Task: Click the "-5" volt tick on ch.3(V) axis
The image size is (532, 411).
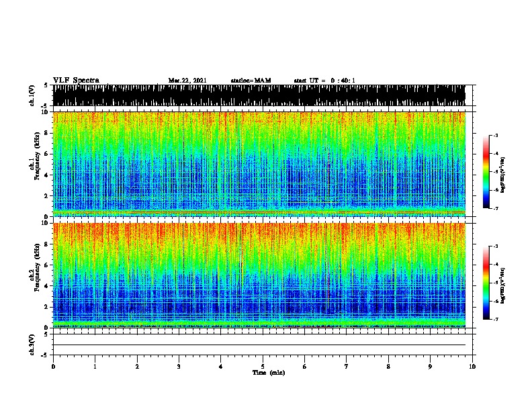Action: [45, 355]
